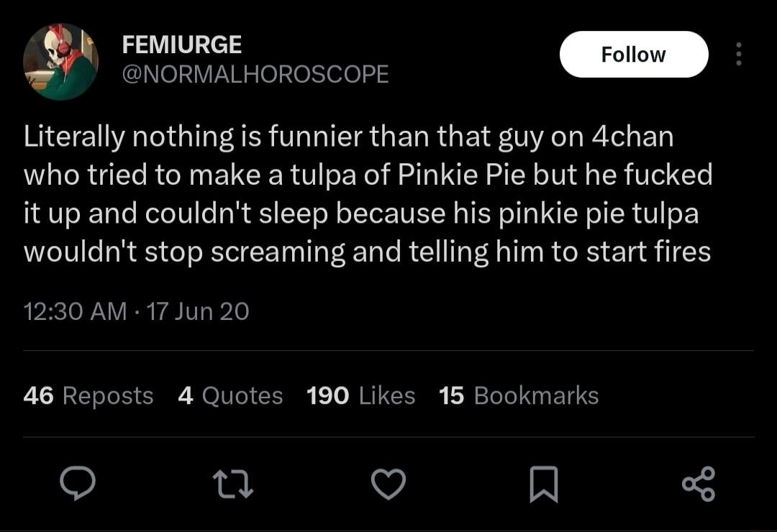The width and height of the screenshot is (777, 532).
Task: Open the reply composer with the reply icon
Action: click(78, 484)
